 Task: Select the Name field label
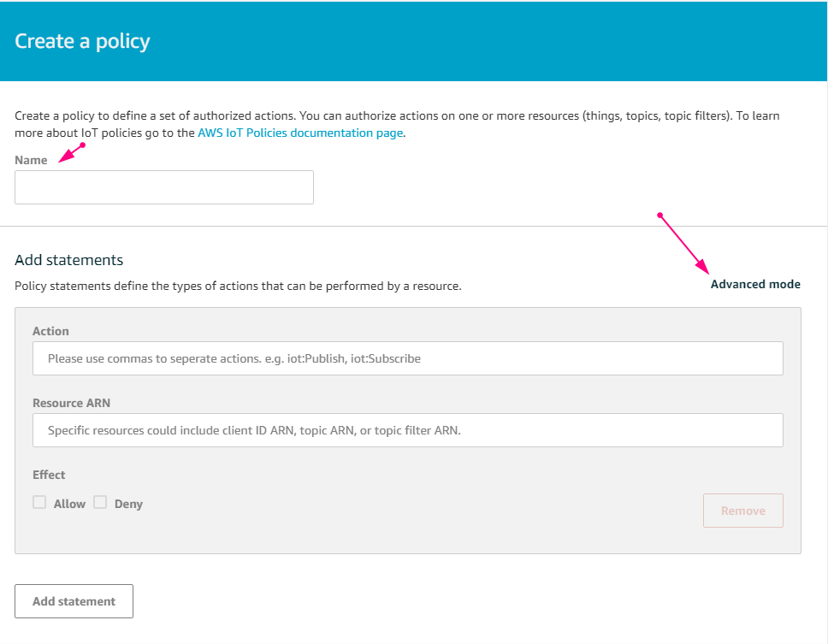tap(31, 161)
